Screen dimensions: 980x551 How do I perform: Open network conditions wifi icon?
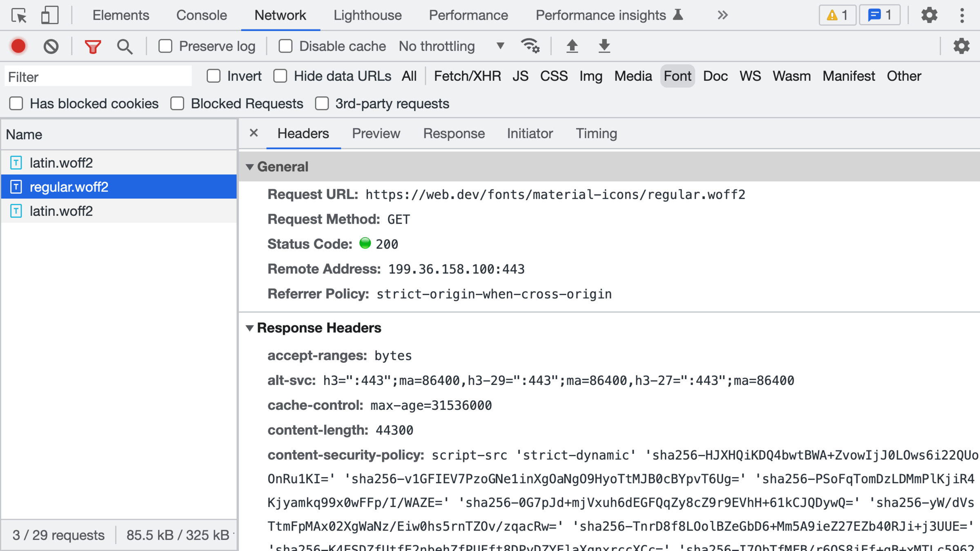pos(530,46)
